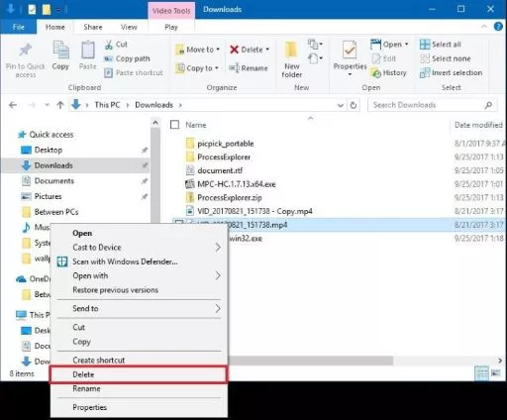Viewport: 507px width, 420px height.
Task: Sort by the Name column header
Action: (196, 125)
